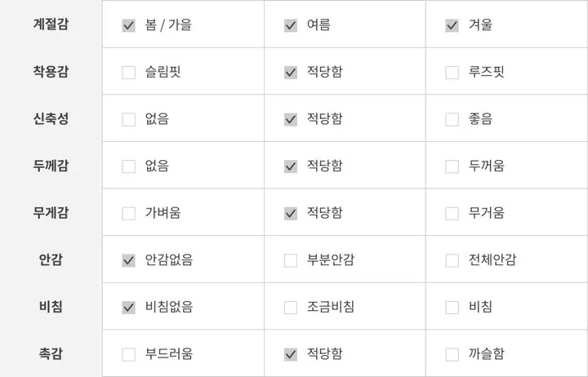
Task: Uncheck the 겨울 checkbox
Action: pos(452,25)
